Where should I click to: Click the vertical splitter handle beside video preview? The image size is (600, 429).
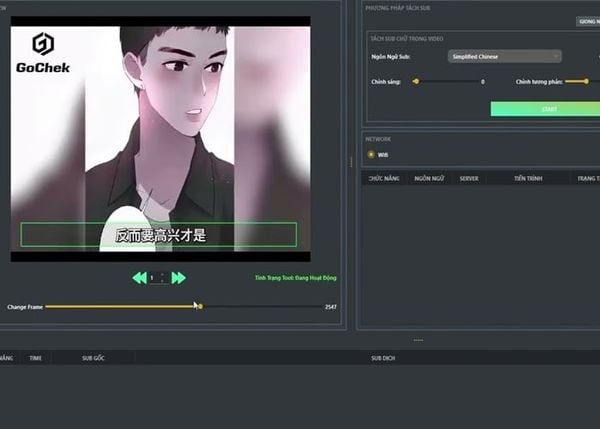(x=351, y=162)
